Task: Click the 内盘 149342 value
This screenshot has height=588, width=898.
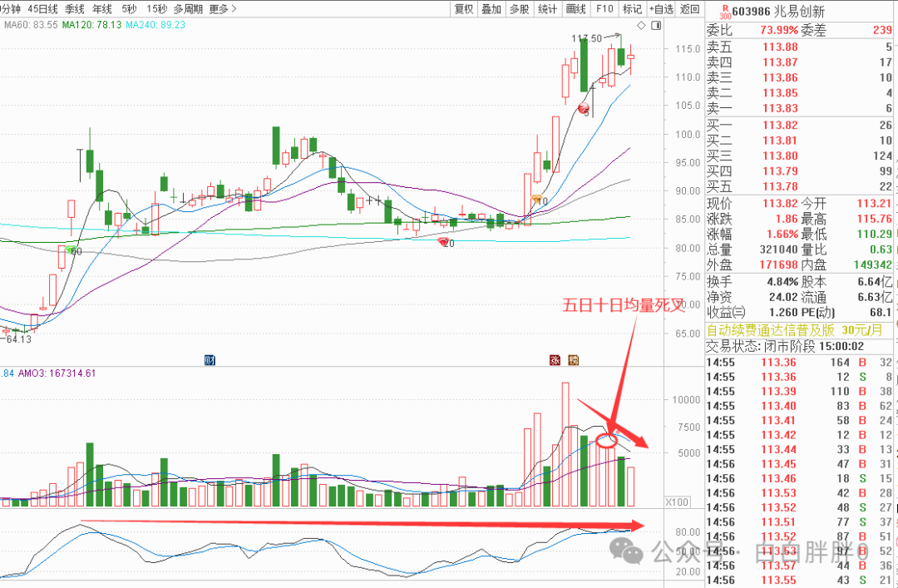Action: click(x=872, y=264)
